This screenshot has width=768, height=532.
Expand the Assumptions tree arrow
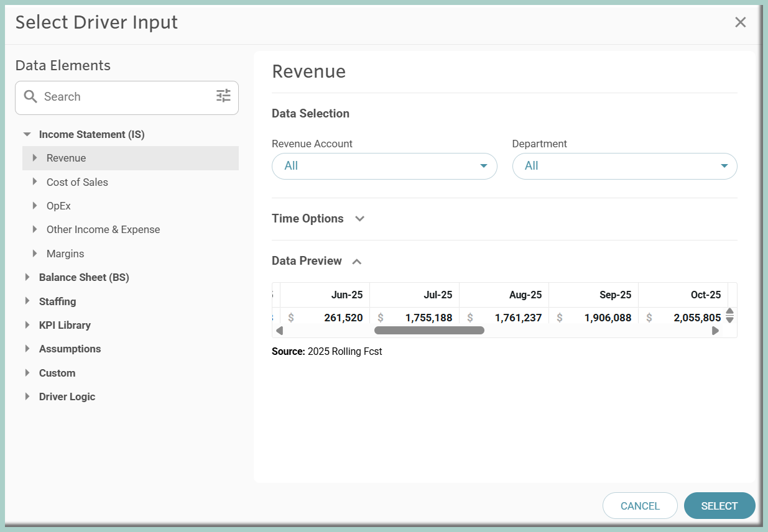(27, 349)
